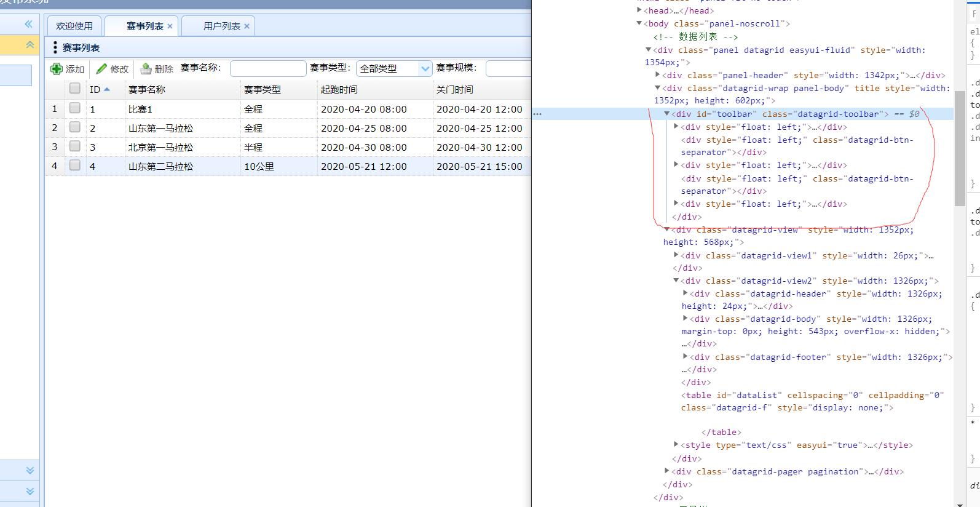Expand the style type text/css node
This screenshot has width=980, height=507.
coord(676,445)
